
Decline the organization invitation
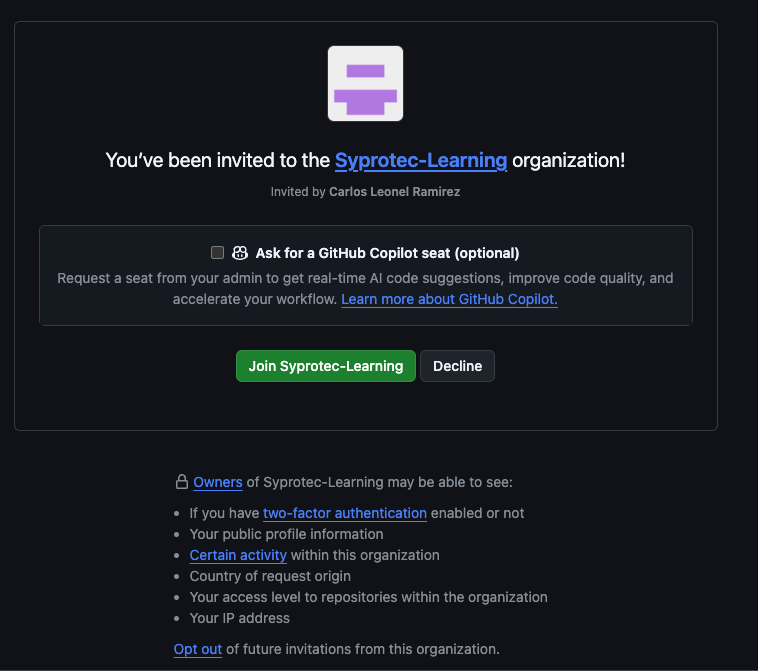457,366
